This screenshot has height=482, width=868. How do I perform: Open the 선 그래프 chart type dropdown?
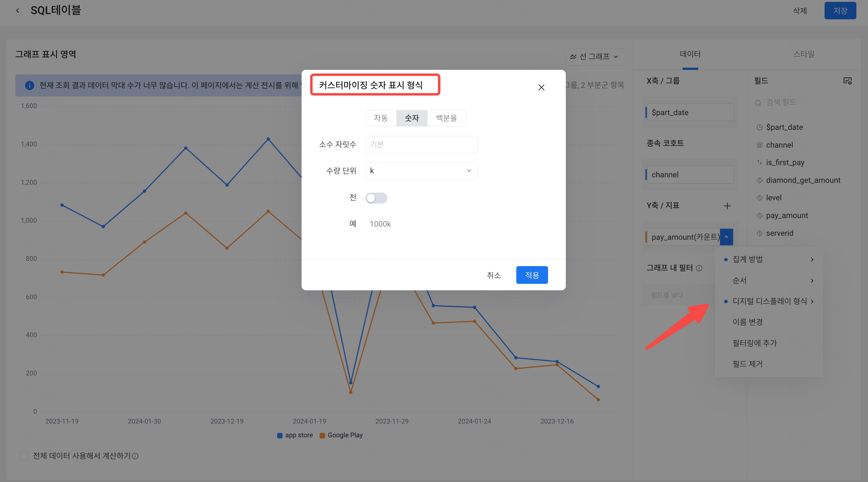[x=594, y=57]
